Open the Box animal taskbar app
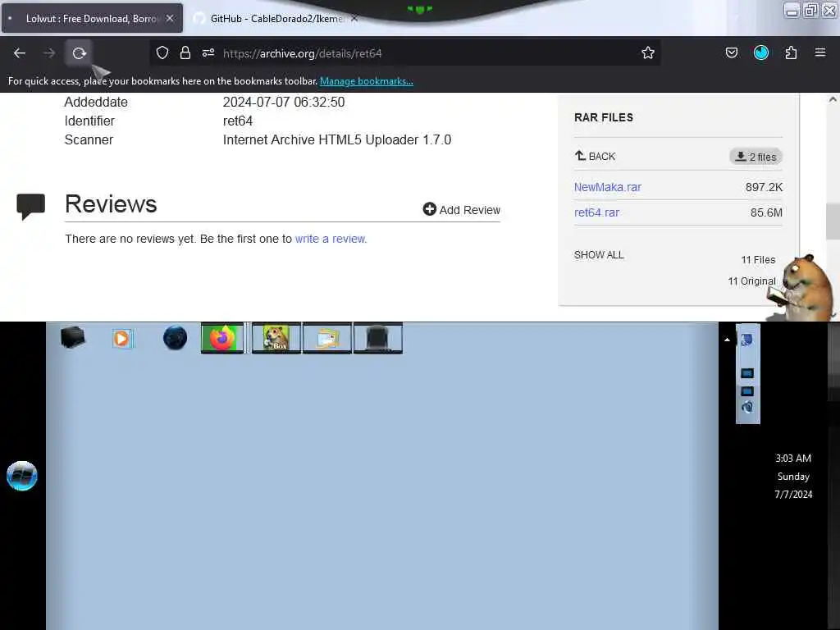Screen dimensions: 840x630 [276, 338]
